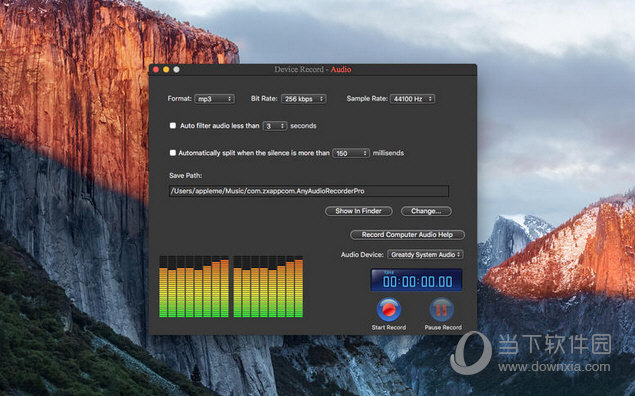
Task: Click the gray zoom window button
Action: pos(177,70)
